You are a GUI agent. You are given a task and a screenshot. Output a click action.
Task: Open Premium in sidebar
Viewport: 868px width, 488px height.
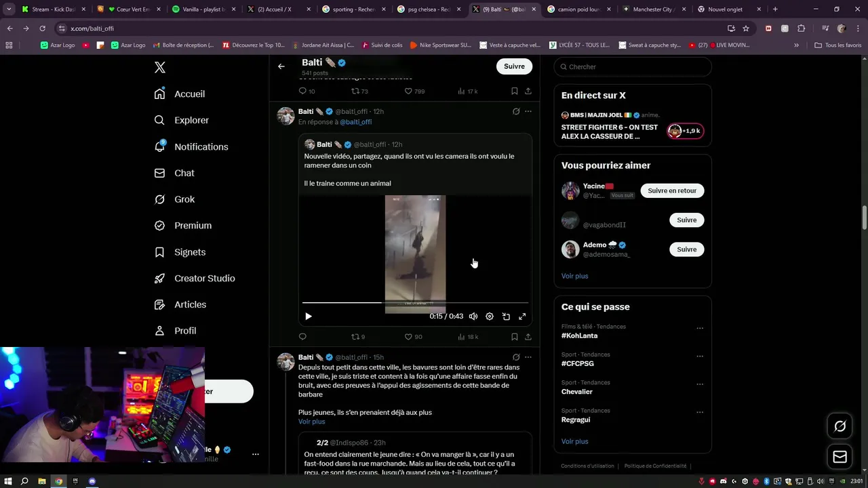(183, 226)
